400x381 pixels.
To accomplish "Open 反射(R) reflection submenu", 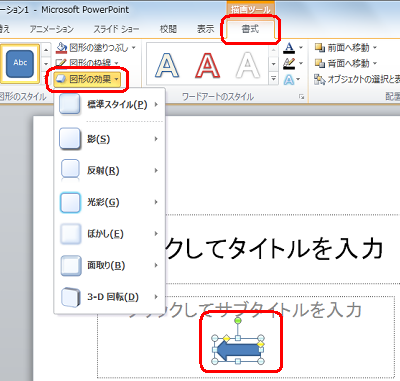I will pos(109,170).
